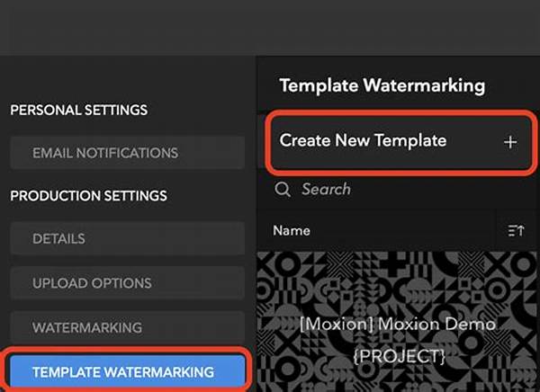
Task: Click the Personal Settings heading
Action: point(78,110)
